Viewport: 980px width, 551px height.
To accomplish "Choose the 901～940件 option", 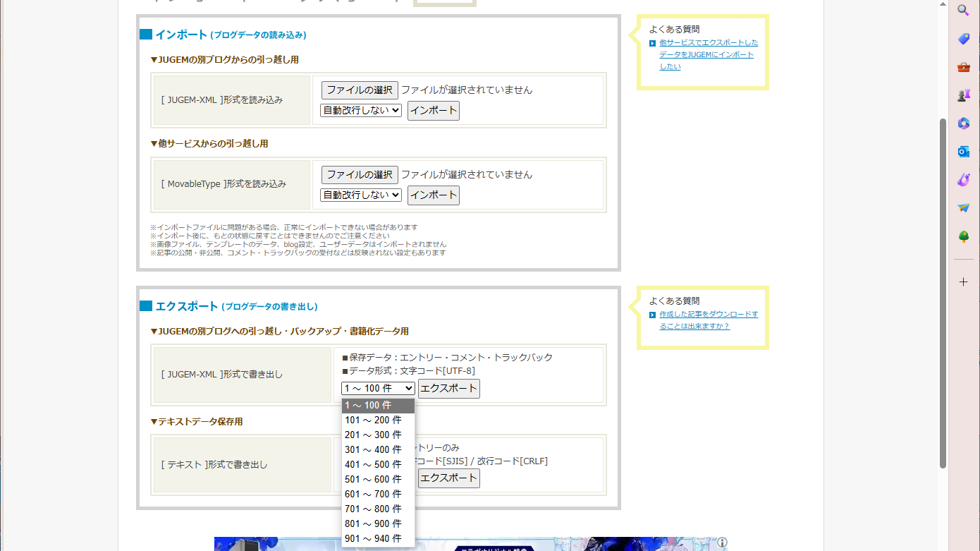I will click(373, 538).
